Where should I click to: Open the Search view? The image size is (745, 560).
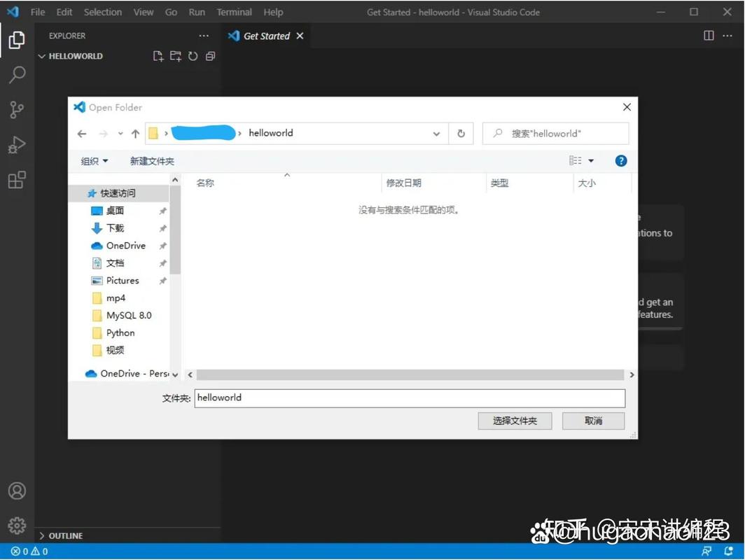point(17,75)
